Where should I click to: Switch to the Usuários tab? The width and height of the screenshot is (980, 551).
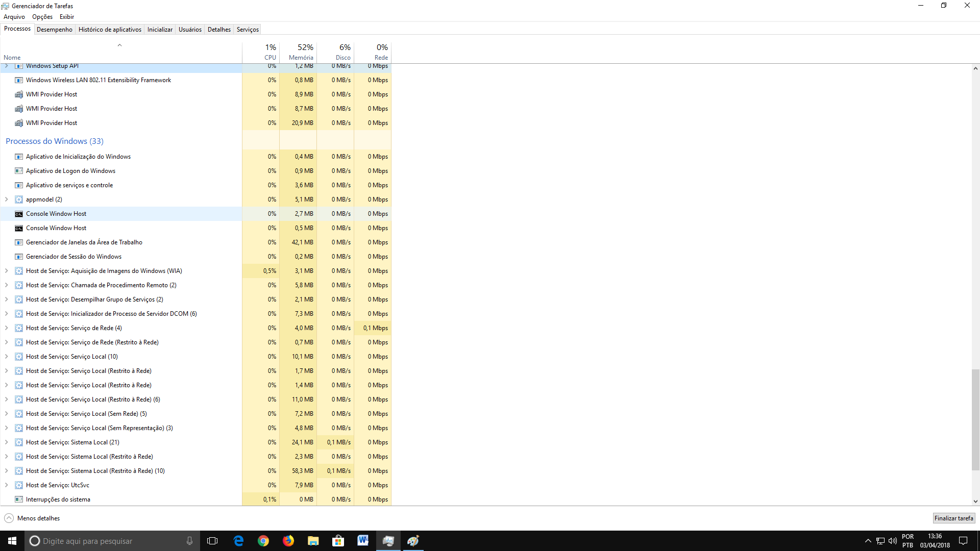pyautogui.click(x=190, y=30)
